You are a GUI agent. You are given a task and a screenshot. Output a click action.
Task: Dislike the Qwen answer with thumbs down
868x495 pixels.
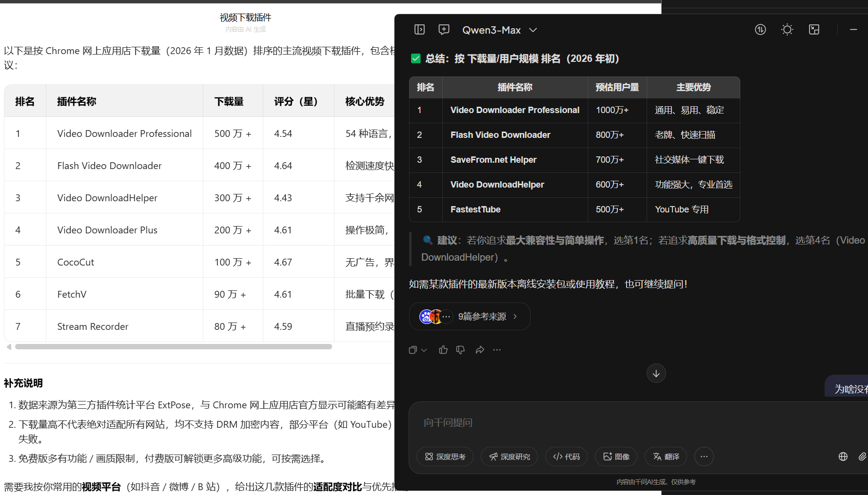(x=460, y=350)
